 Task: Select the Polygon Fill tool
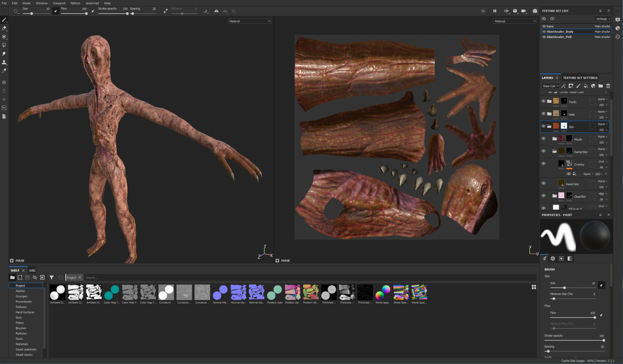pyautogui.click(x=4, y=45)
